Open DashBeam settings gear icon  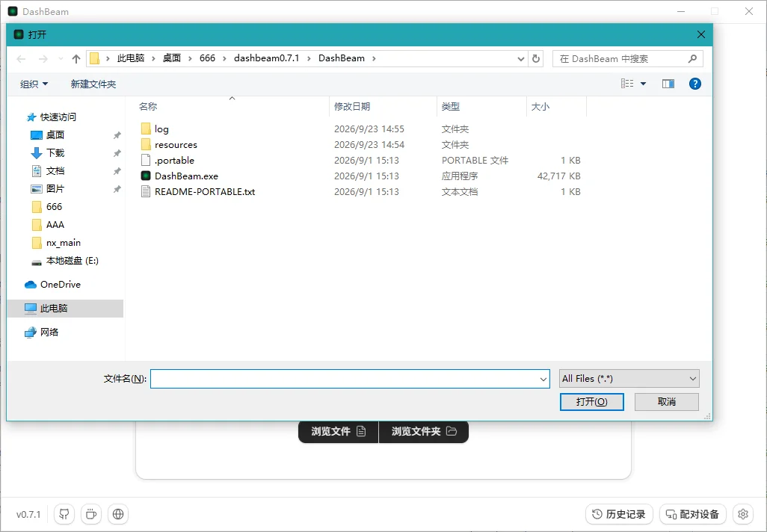(743, 514)
